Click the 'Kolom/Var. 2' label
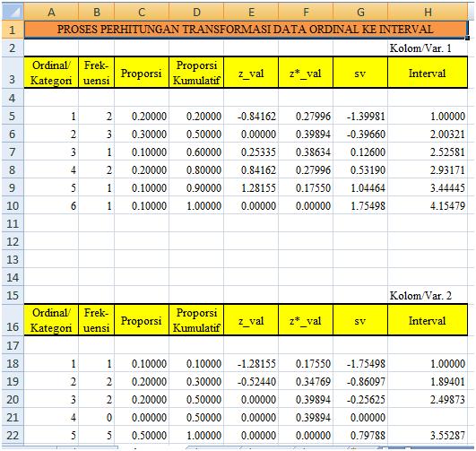The image size is (476, 451). point(420,296)
